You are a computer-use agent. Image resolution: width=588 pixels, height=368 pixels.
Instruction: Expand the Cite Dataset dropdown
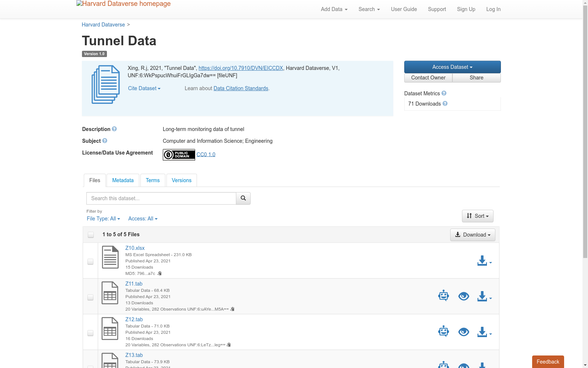pos(144,88)
